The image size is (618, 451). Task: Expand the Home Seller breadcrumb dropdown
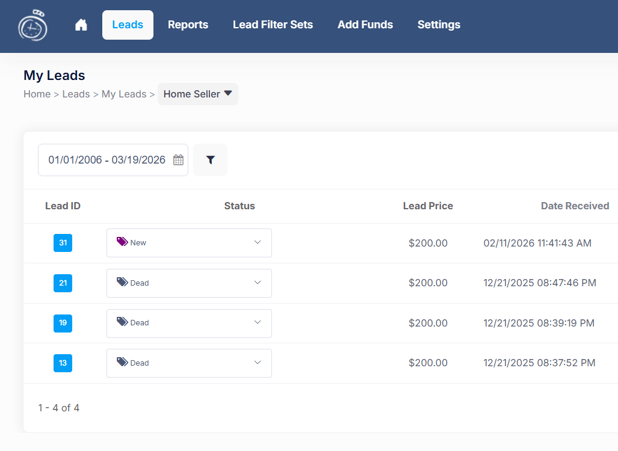click(198, 94)
